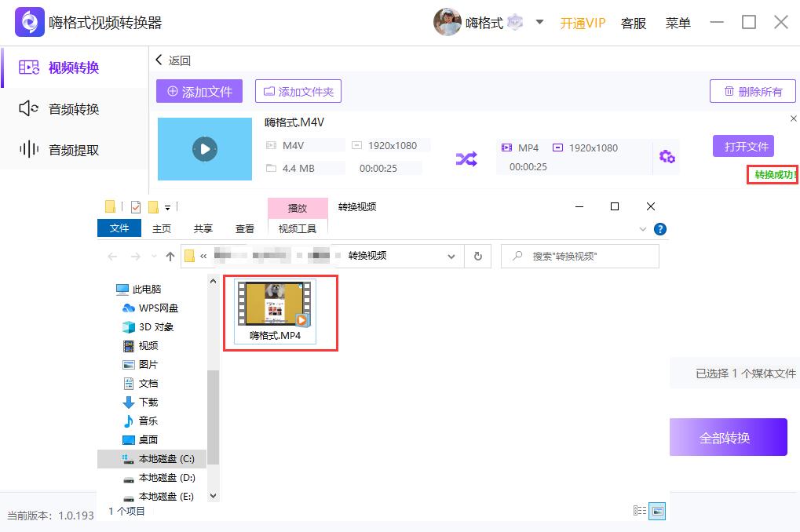Start conversion with 全部转换 button

pyautogui.click(x=728, y=437)
